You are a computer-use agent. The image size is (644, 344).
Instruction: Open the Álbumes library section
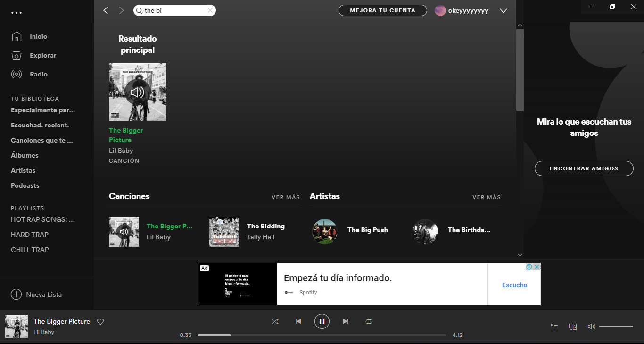(25, 155)
